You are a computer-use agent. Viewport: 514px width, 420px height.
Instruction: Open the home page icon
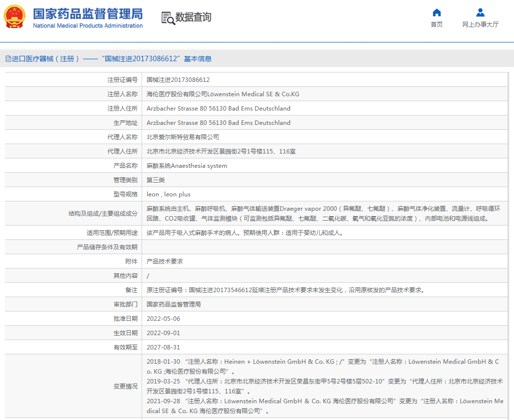[437, 12]
